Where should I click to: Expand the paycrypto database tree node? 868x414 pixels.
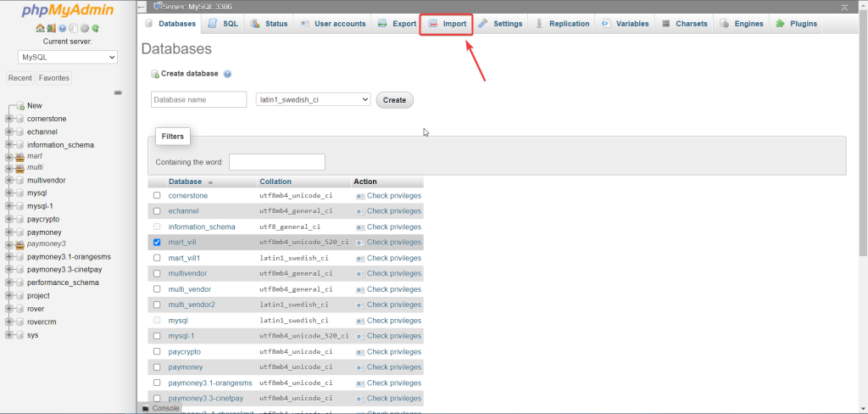coord(9,219)
